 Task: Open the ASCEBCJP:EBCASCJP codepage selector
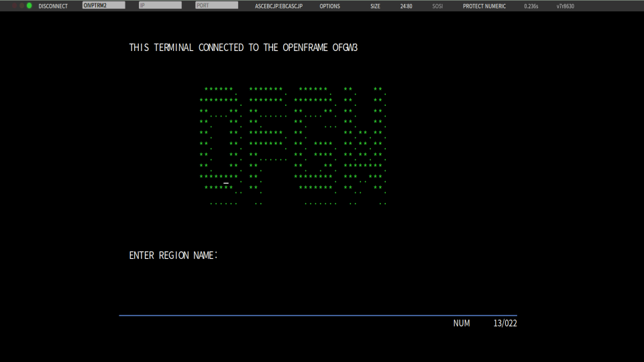(278, 6)
